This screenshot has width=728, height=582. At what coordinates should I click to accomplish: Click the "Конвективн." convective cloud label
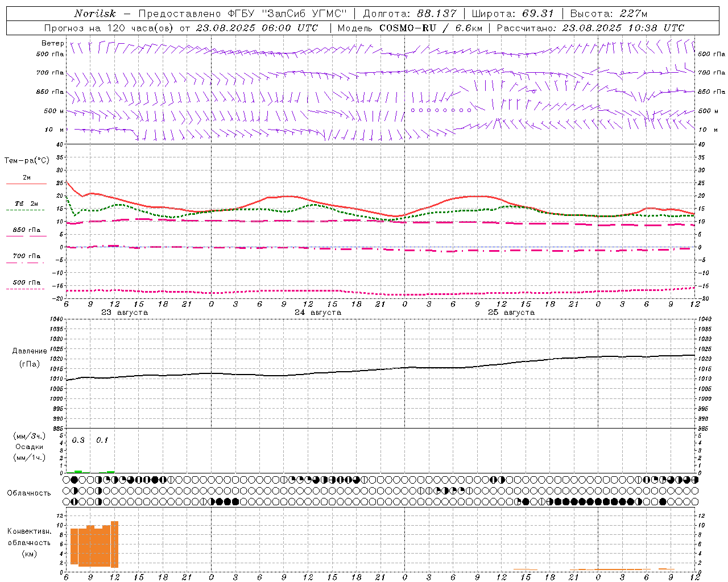[29, 531]
